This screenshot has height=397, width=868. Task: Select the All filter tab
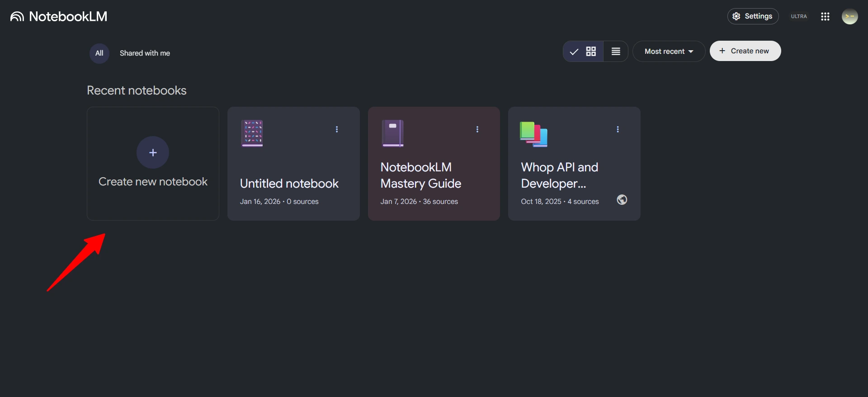click(x=99, y=53)
